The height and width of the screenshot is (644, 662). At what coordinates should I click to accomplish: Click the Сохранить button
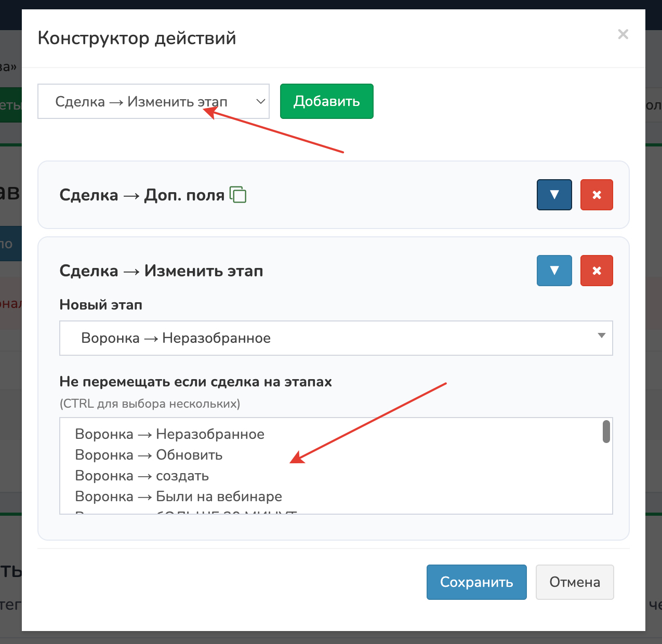(x=476, y=582)
